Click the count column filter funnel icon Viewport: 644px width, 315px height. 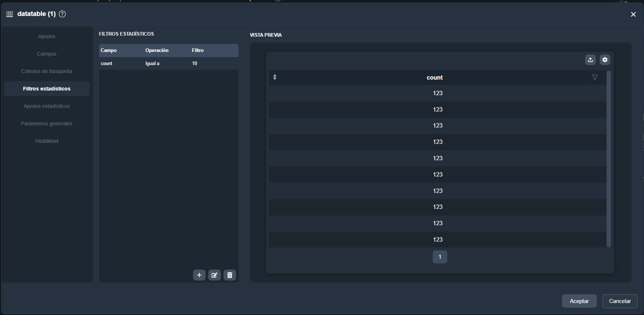coord(595,77)
